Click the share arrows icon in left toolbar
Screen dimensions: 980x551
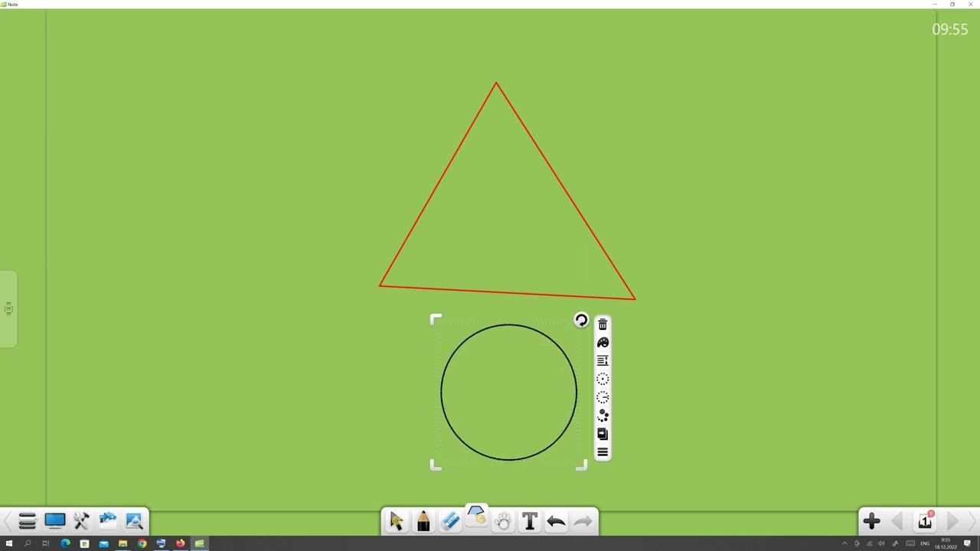[107, 521]
